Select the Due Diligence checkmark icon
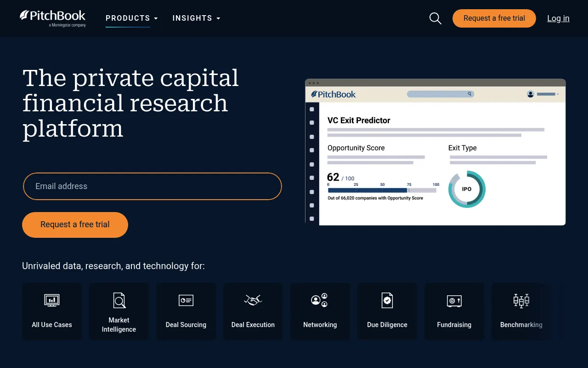 [387, 300]
